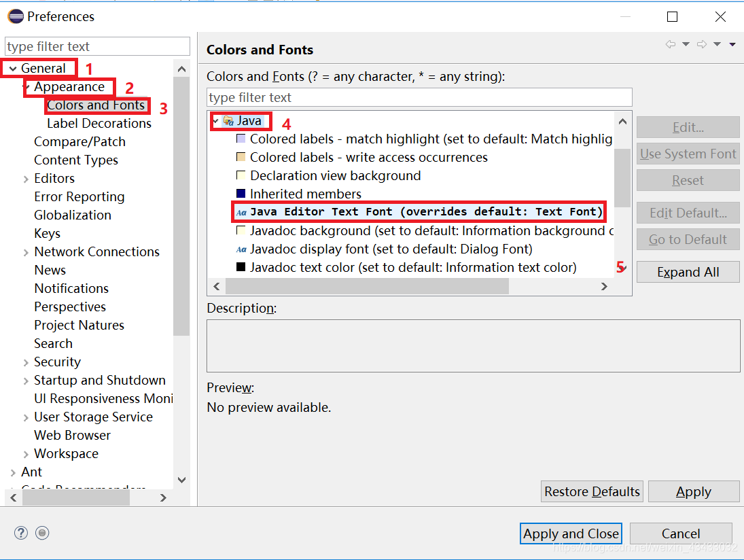The height and width of the screenshot is (560, 744).
Task: Focus the preferences tree filter text field
Action: 97,46
